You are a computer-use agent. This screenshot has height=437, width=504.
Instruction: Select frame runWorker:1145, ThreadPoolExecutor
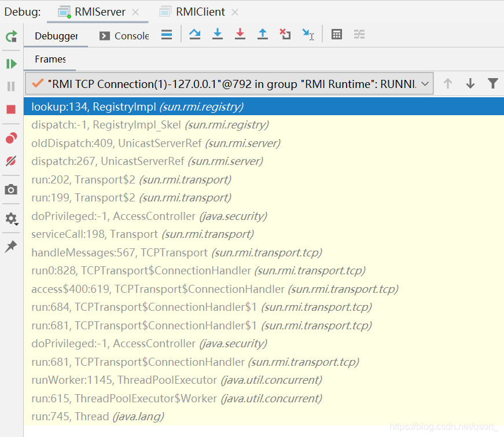point(263,380)
